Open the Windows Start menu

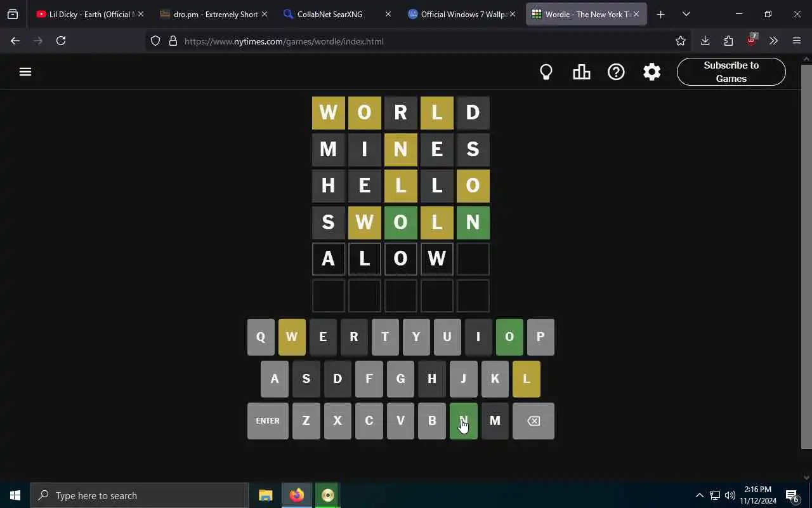click(15, 495)
